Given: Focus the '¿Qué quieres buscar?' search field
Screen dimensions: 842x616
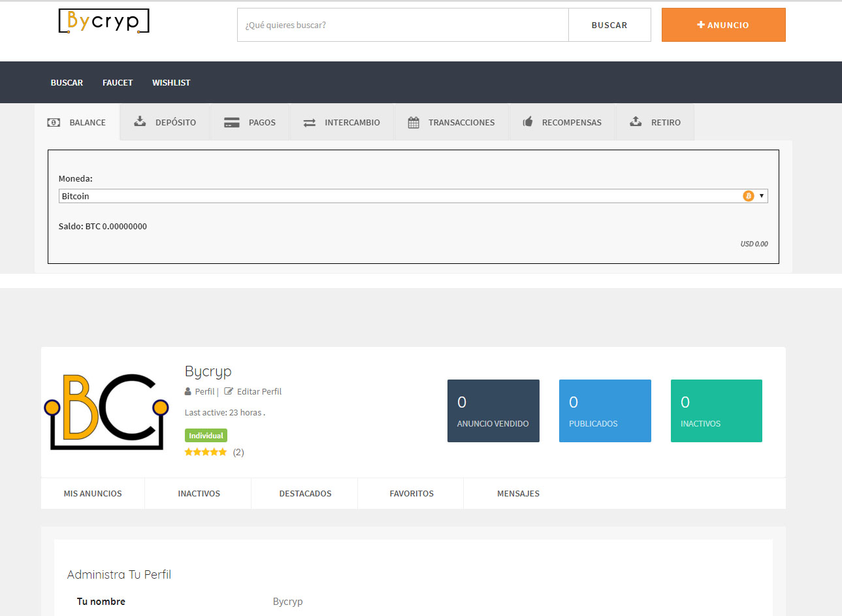Looking at the screenshot, I should tap(402, 25).
